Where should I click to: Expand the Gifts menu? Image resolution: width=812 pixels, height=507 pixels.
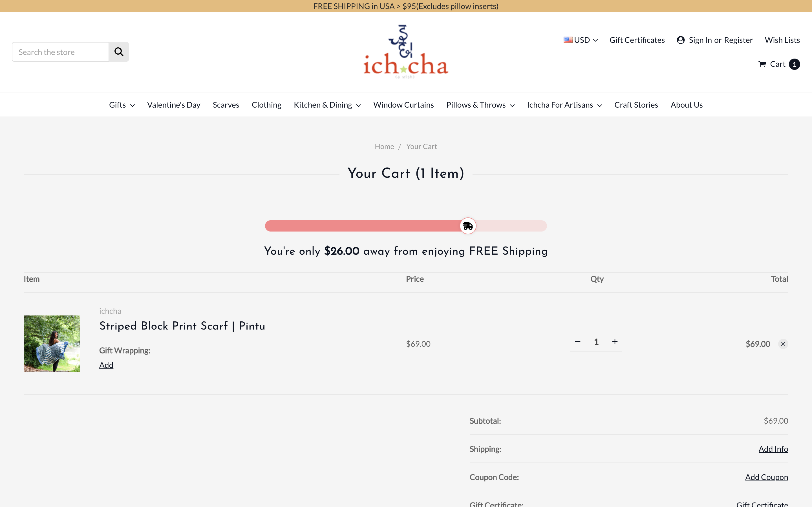point(122,105)
